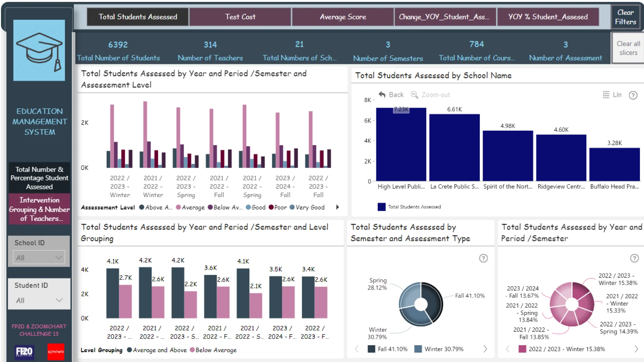Go to next page of year period pie legend
Screen dimensions: 644x362
tap(636, 349)
